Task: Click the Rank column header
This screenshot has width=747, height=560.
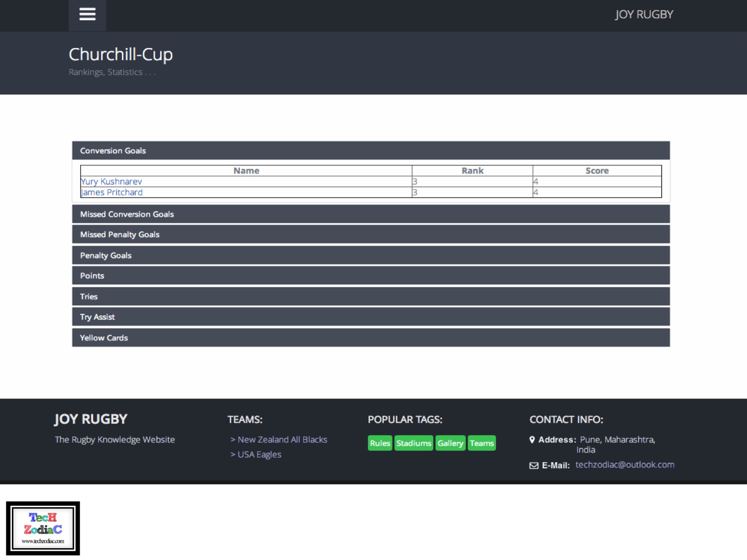Action: 473,171
